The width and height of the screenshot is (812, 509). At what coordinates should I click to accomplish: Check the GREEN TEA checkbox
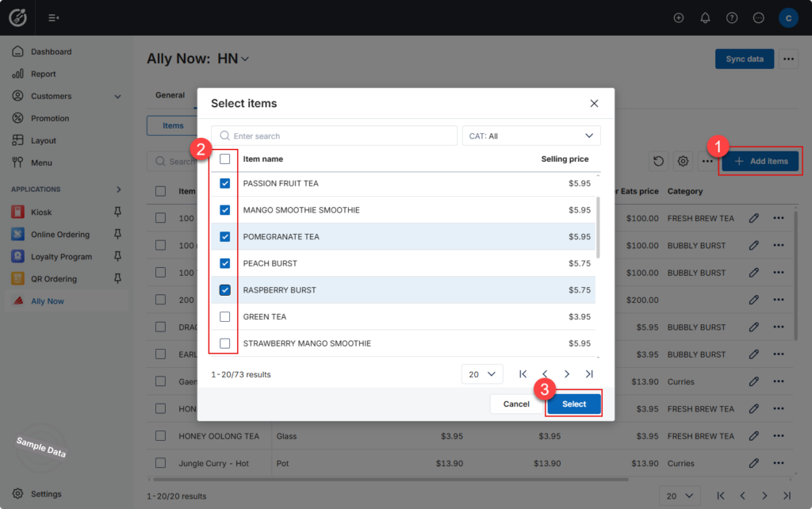coord(224,316)
